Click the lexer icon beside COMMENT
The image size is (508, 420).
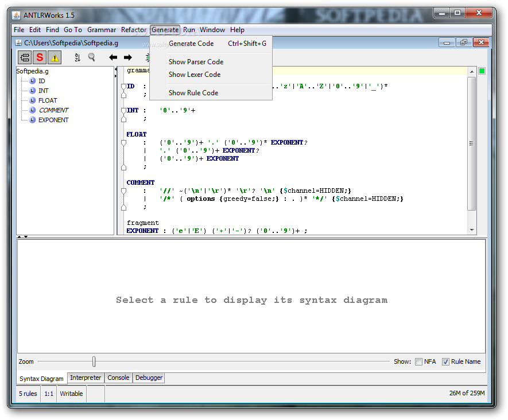point(32,110)
